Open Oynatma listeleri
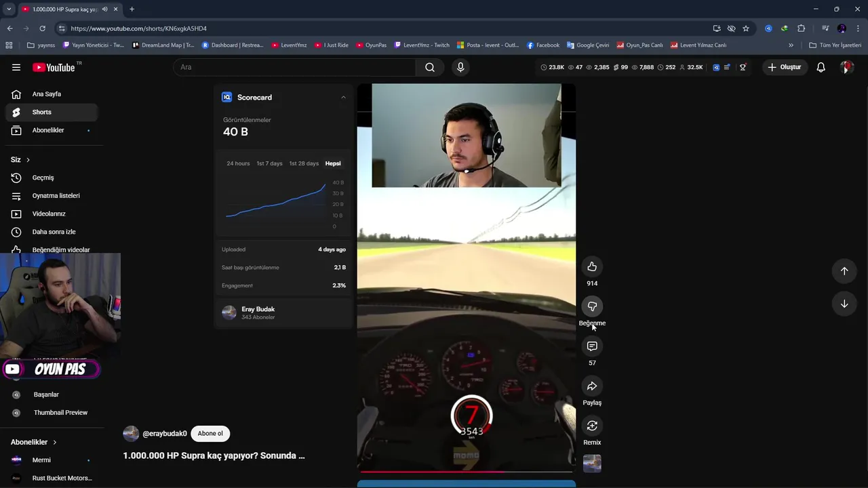This screenshot has height=488, width=868. (x=53, y=196)
